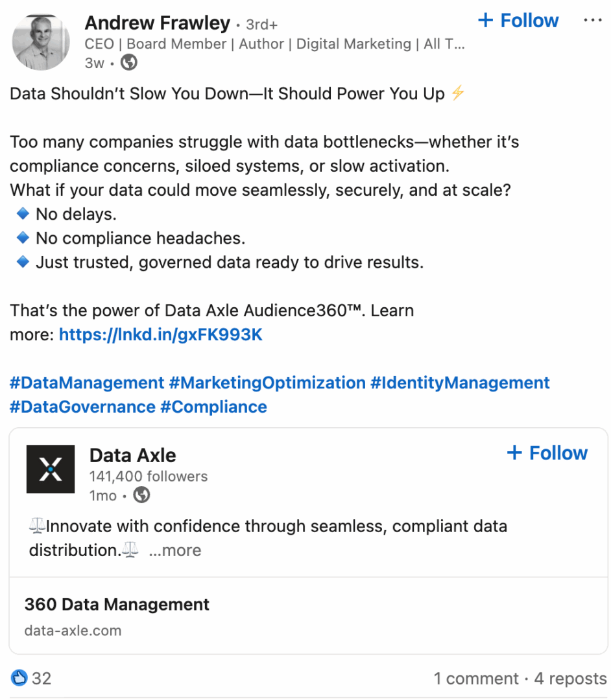Open the lnkd.in/gxFK993K link
The image size is (611, 700).
160,334
